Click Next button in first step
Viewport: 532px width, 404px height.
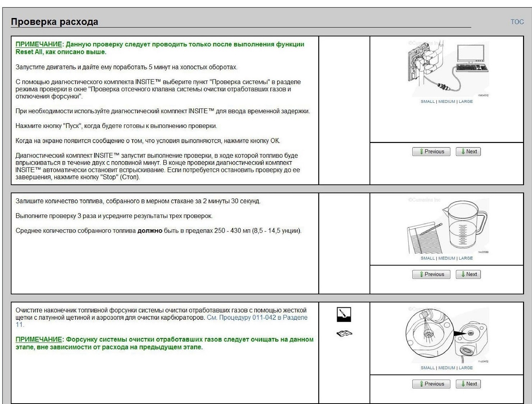[468, 152]
